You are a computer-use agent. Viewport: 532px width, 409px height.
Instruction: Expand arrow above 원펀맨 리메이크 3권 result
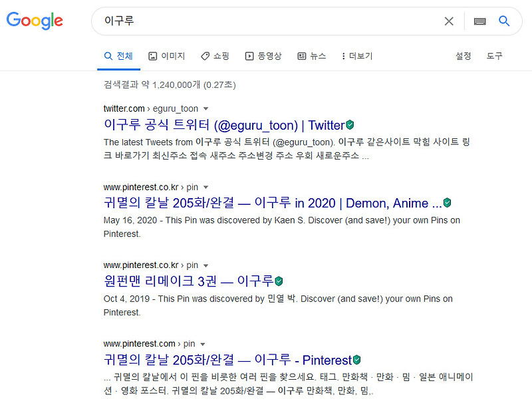point(205,265)
